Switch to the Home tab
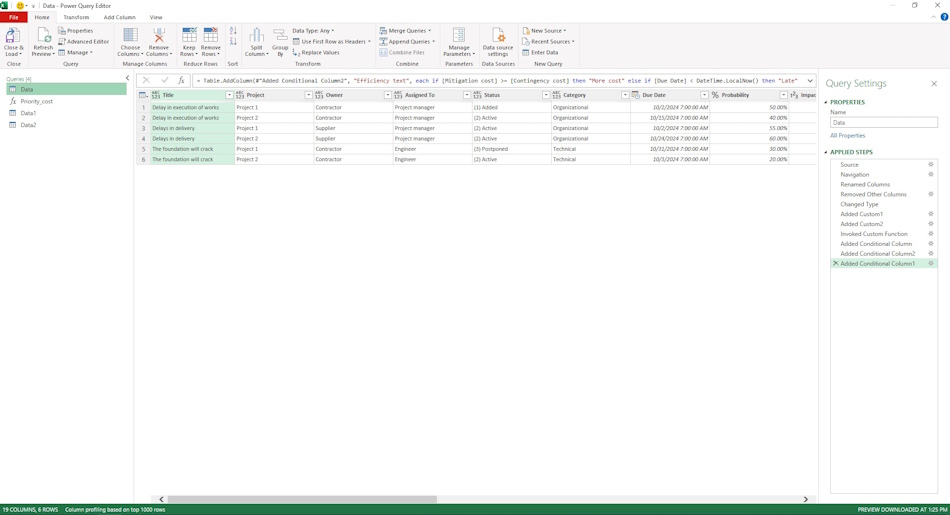The width and height of the screenshot is (950, 515). pyautogui.click(x=42, y=17)
